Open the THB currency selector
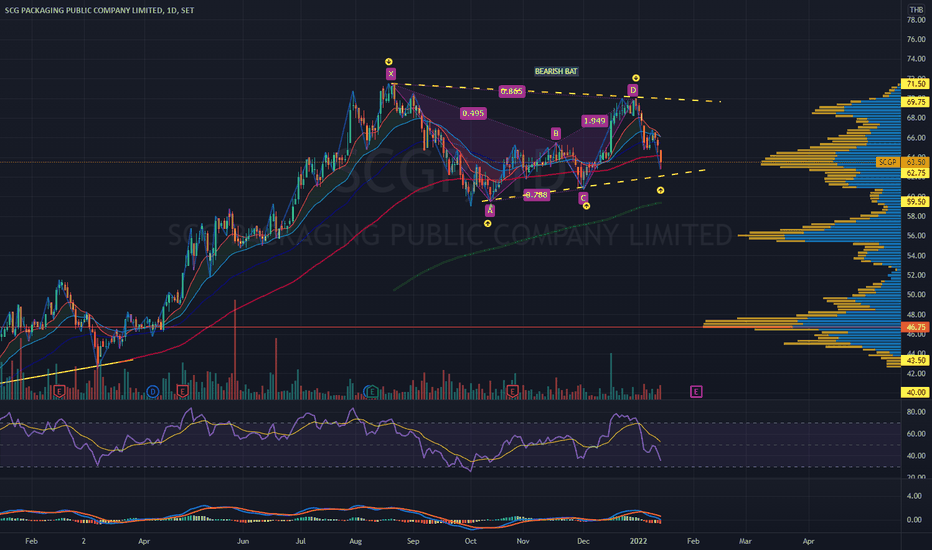The height and width of the screenshot is (550, 932). click(x=916, y=10)
